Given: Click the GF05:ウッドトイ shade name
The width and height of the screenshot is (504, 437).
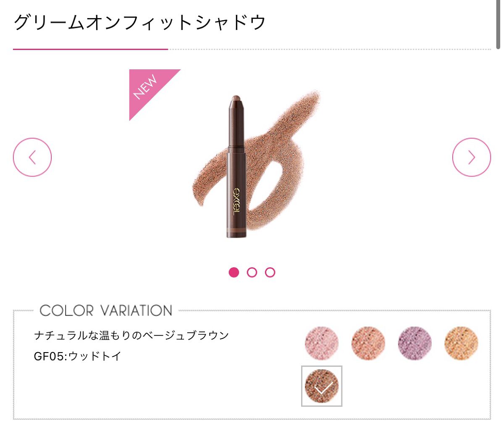Looking at the screenshot, I should pyautogui.click(x=78, y=356).
